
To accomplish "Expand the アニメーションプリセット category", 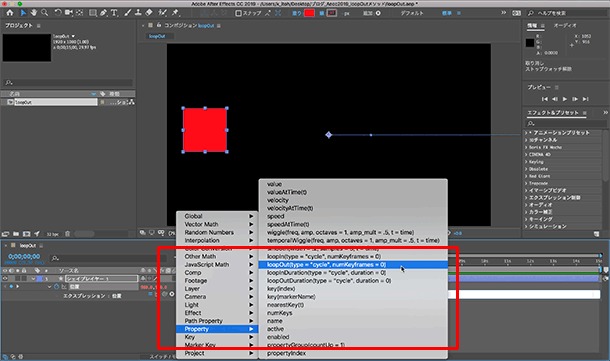I will tap(526, 133).
